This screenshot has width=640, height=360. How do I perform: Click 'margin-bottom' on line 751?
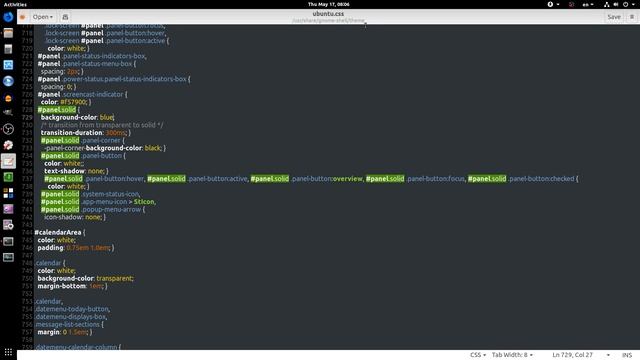coord(62,286)
